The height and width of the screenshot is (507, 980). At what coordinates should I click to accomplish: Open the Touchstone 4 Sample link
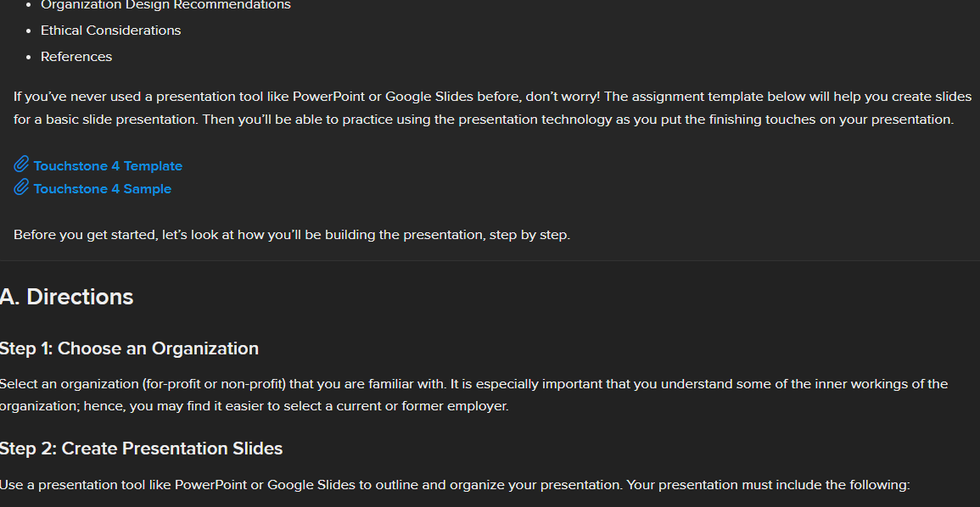(x=102, y=189)
